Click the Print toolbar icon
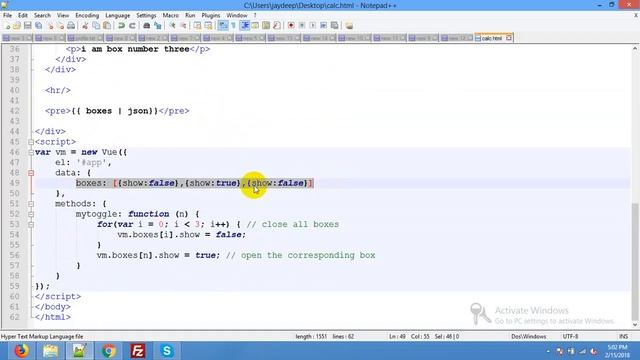The height and width of the screenshot is (360, 640). [x=71, y=26]
